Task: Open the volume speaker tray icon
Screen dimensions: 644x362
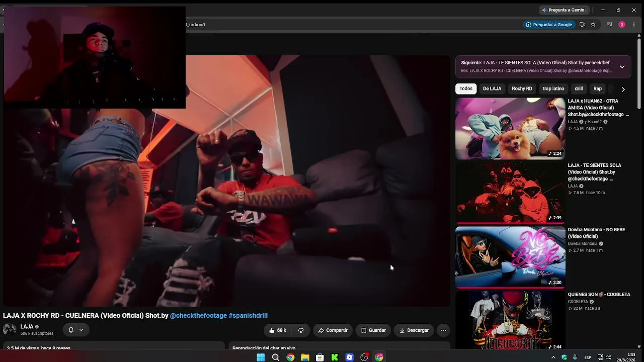Action: (x=608, y=357)
